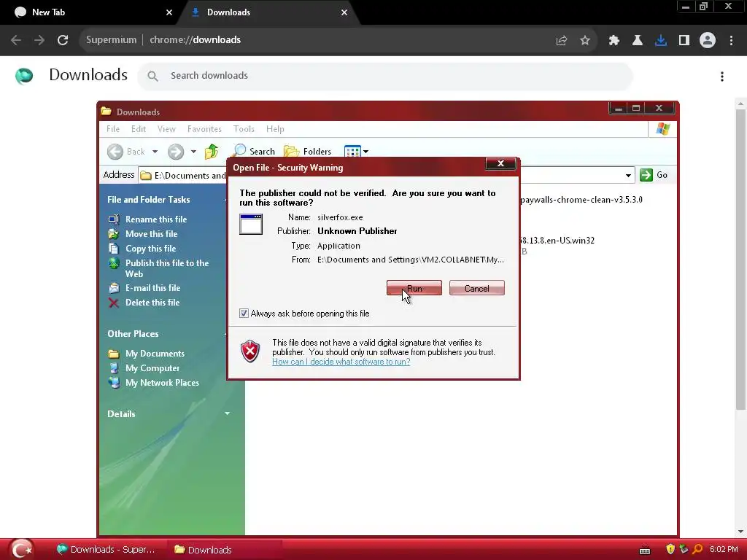Open the Extensions puzzle icon
This screenshot has width=747, height=560.
[614, 41]
